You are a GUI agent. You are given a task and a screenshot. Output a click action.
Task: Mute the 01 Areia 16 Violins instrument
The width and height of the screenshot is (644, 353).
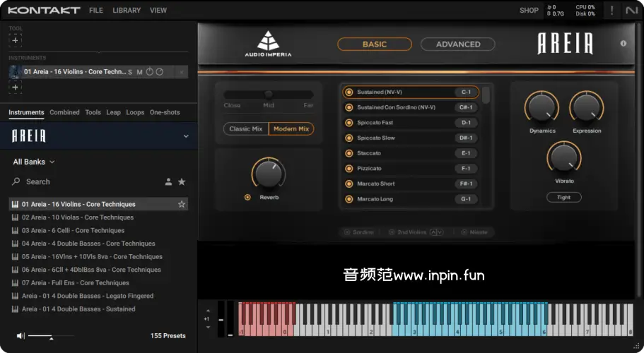(x=140, y=72)
